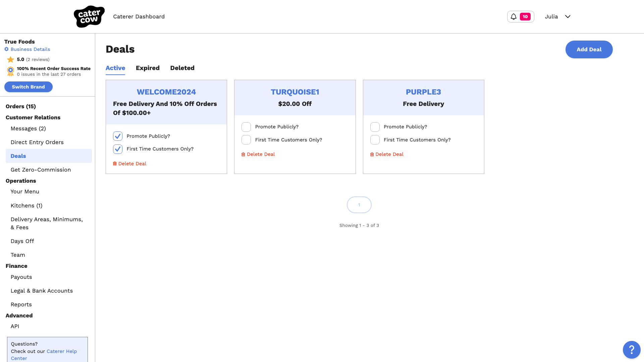Uncheck First Time Customers Only for WELCOME2024
The height and width of the screenshot is (362, 644).
118,149
